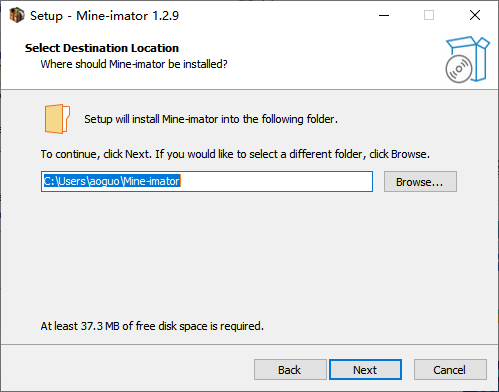
Task: Click the free disk space requirement text
Action: click(152, 326)
